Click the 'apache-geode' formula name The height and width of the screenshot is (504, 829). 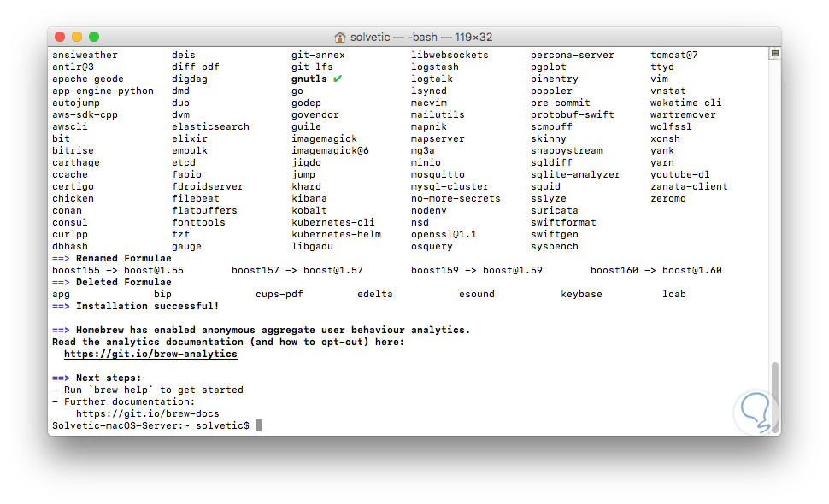[88, 79]
